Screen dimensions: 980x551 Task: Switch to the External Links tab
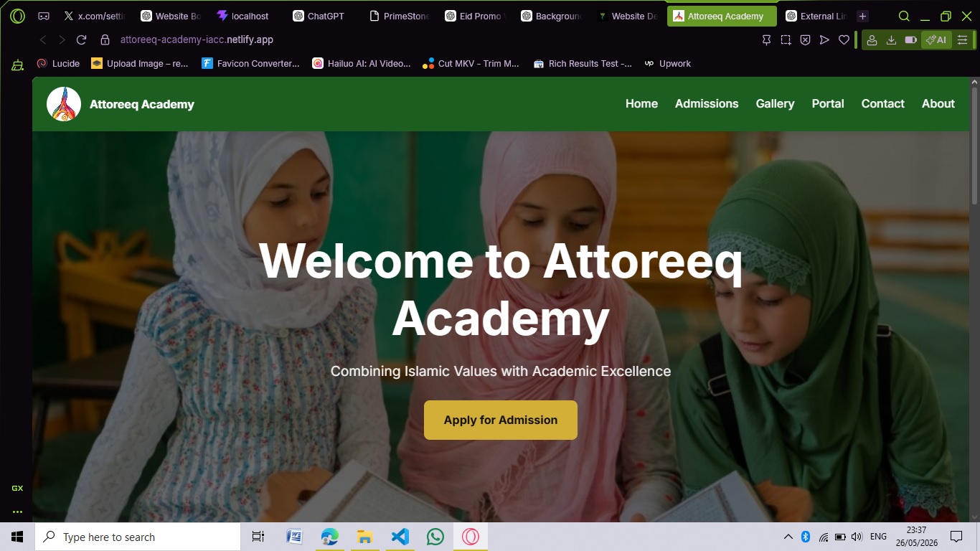(816, 16)
